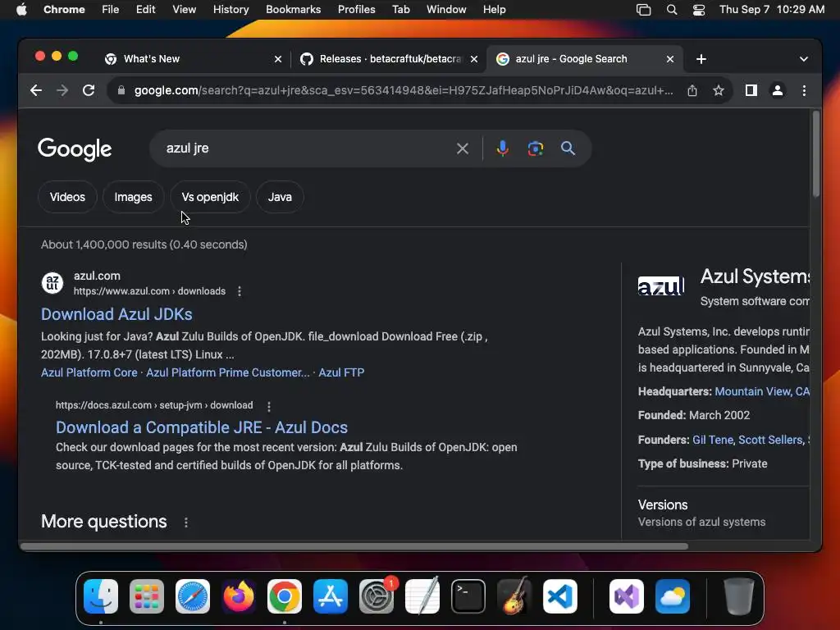Switch to the What's New tab

(193, 59)
